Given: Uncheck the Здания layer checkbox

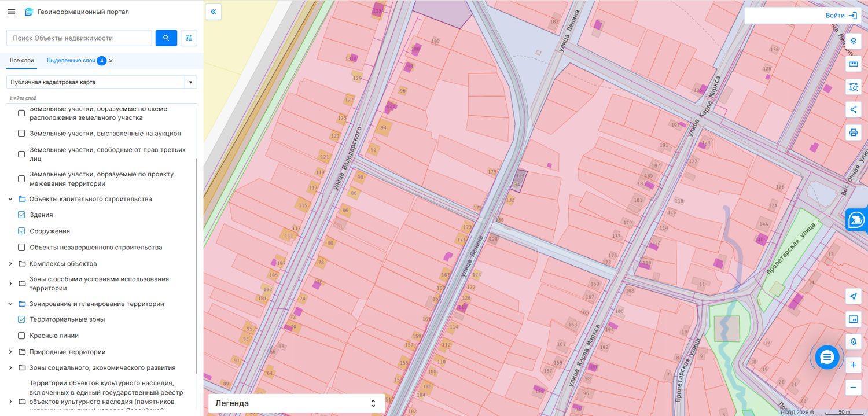Looking at the screenshot, I should point(21,215).
